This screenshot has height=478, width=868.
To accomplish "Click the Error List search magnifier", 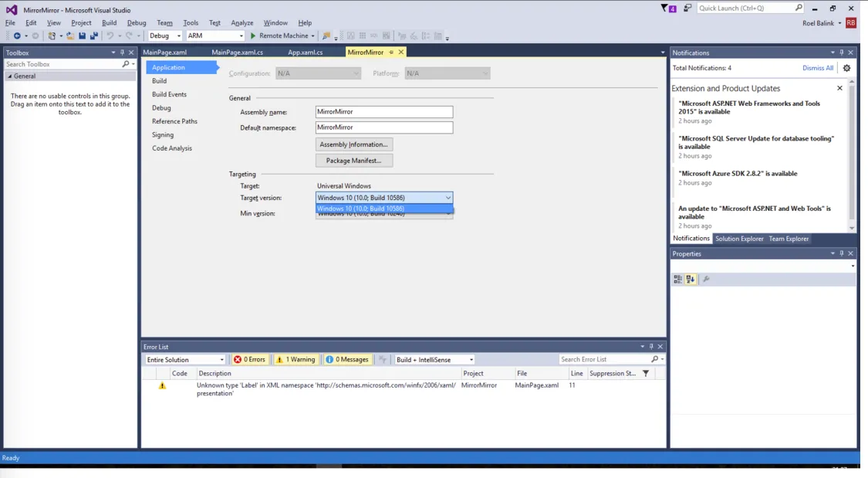I will click(x=654, y=360).
